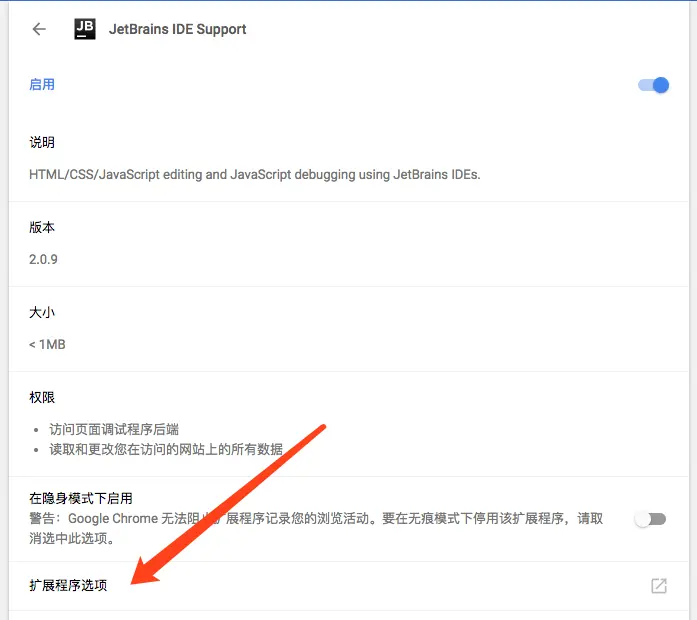Click the 扩展程序选项 row label

[x=68, y=585]
